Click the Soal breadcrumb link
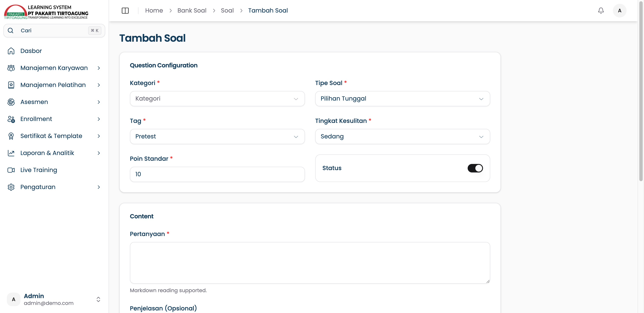The width and height of the screenshot is (644, 313). click(x=227, y=10)
